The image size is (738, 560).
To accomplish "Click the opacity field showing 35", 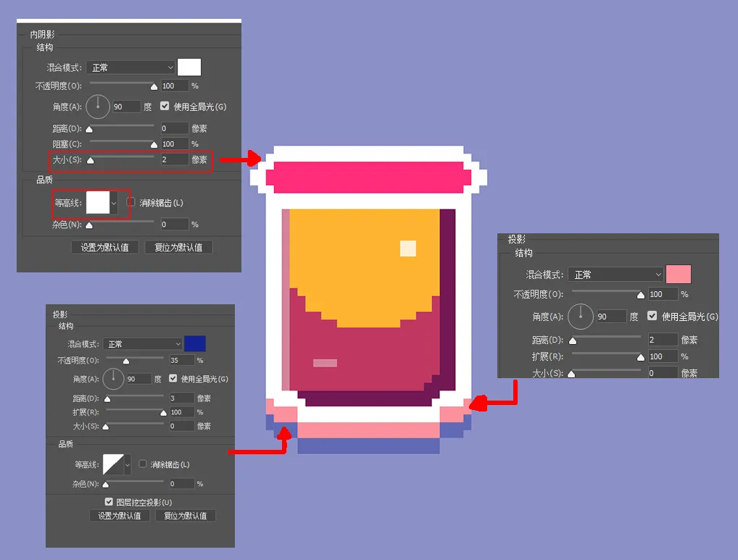I will [x=182, y=360].
